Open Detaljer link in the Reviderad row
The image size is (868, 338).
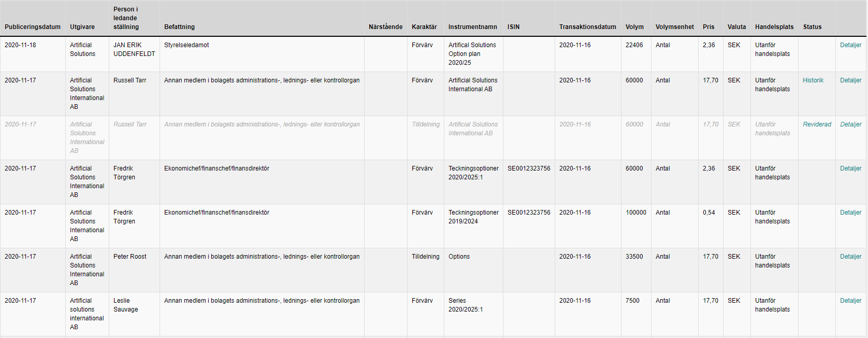(x=850, y=124)
